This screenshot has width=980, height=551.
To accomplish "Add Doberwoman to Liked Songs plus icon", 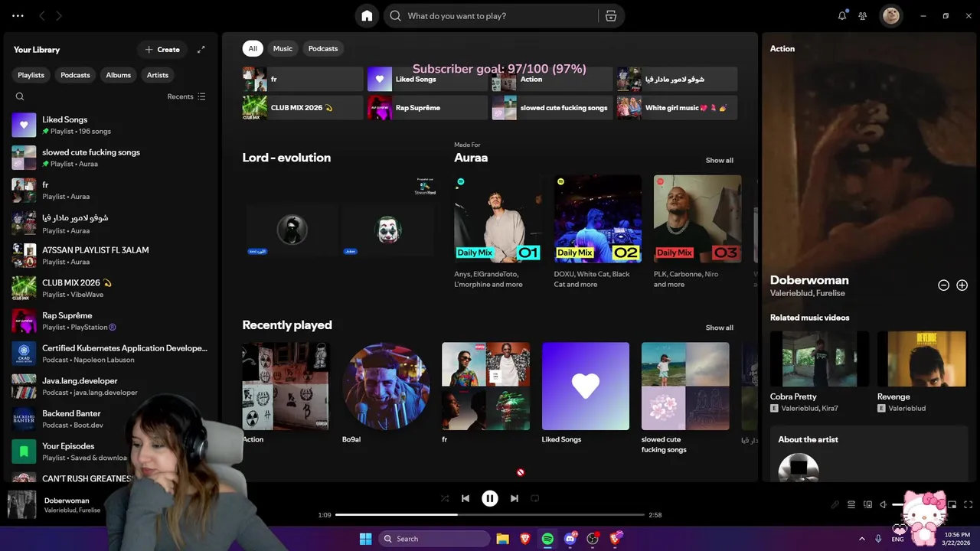I will coord(962,285).
